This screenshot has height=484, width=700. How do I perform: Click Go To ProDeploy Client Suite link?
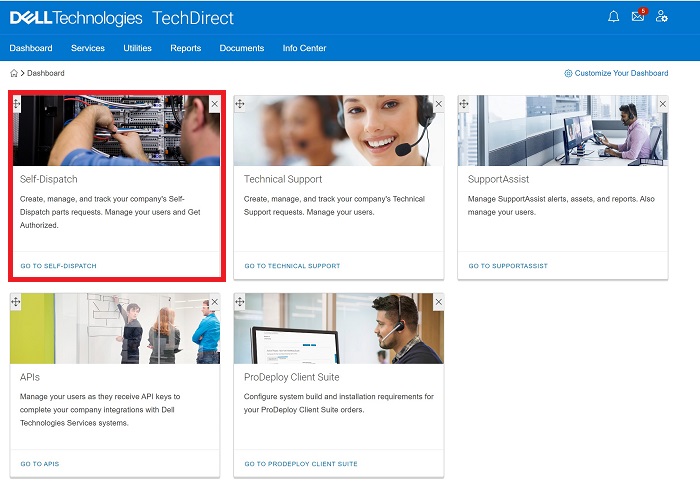(x=301, y=464)
